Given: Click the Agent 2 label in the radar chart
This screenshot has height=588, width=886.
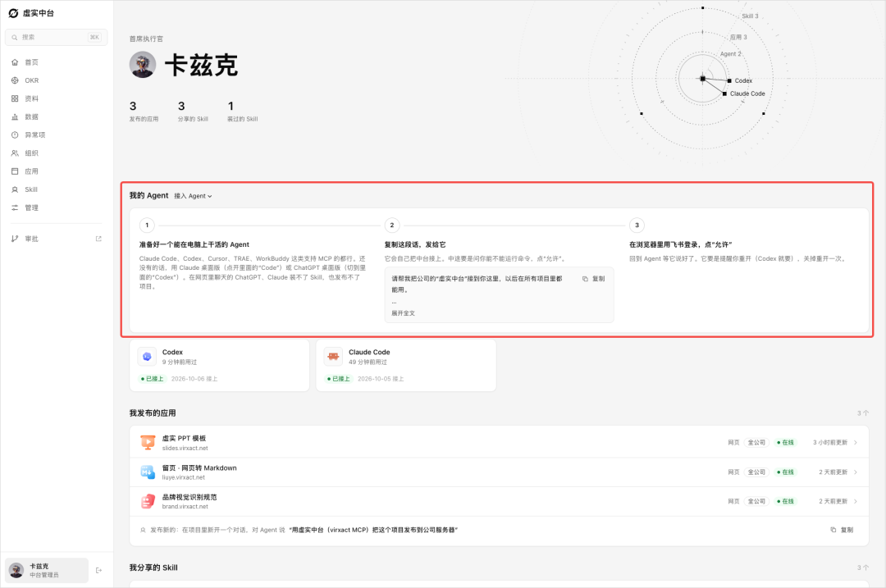Looking at the screenshot, I should pyautogui.click(x=731, y=53).
